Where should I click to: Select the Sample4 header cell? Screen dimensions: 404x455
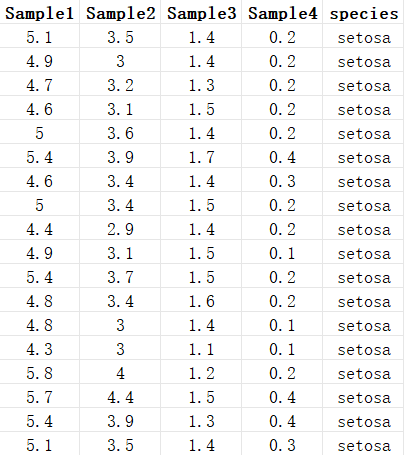(x=282, y=13)
